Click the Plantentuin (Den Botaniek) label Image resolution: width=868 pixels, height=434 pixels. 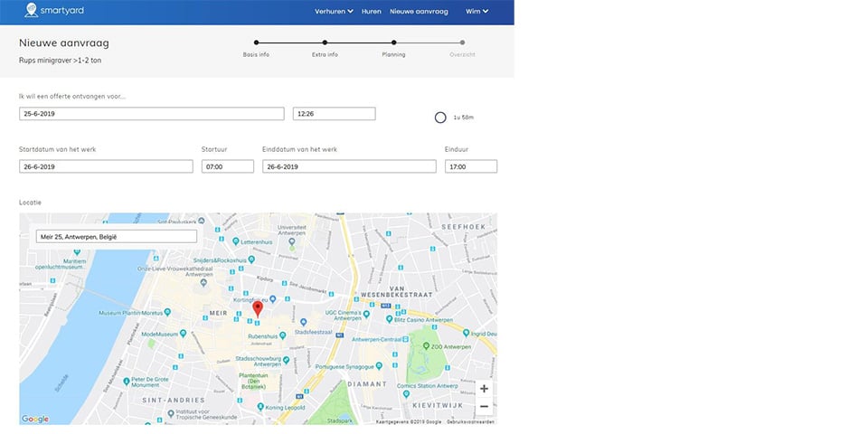(253, 381)
